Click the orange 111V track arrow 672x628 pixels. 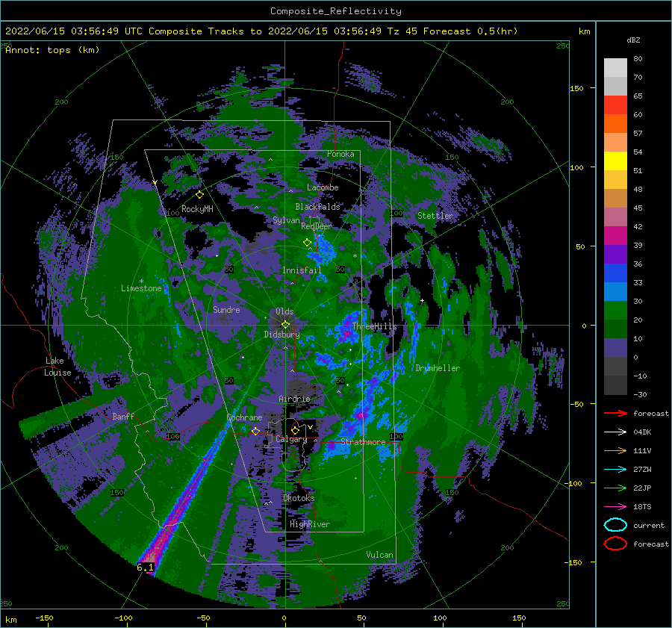click(615, 450)
